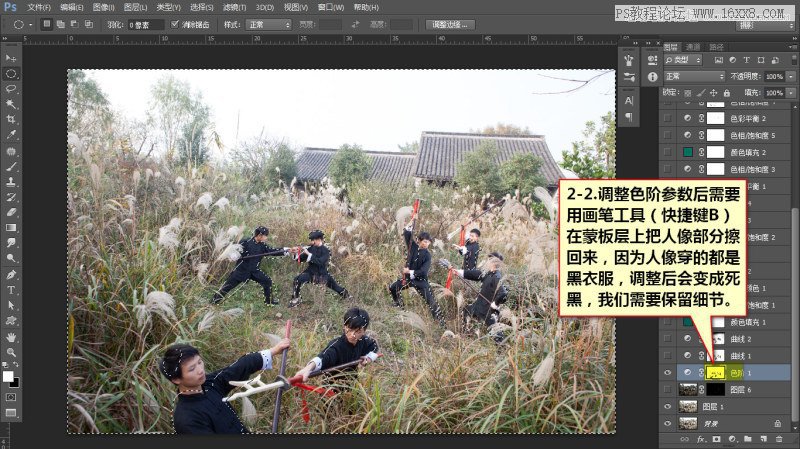
Task: Switch to the 通道 Channels tab
Action: tap(692, 47)
